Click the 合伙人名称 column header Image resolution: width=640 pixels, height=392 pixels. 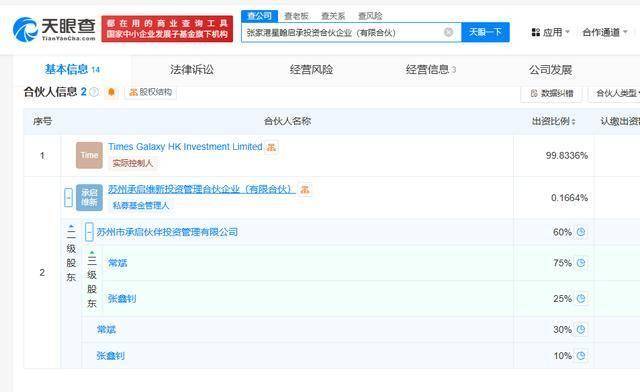coord(287,121)
